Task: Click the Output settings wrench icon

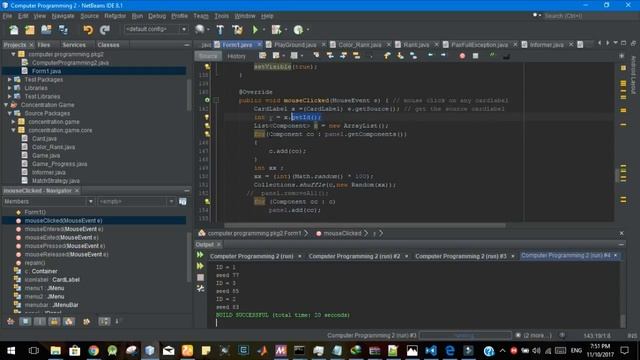Action: click(200, 289)
